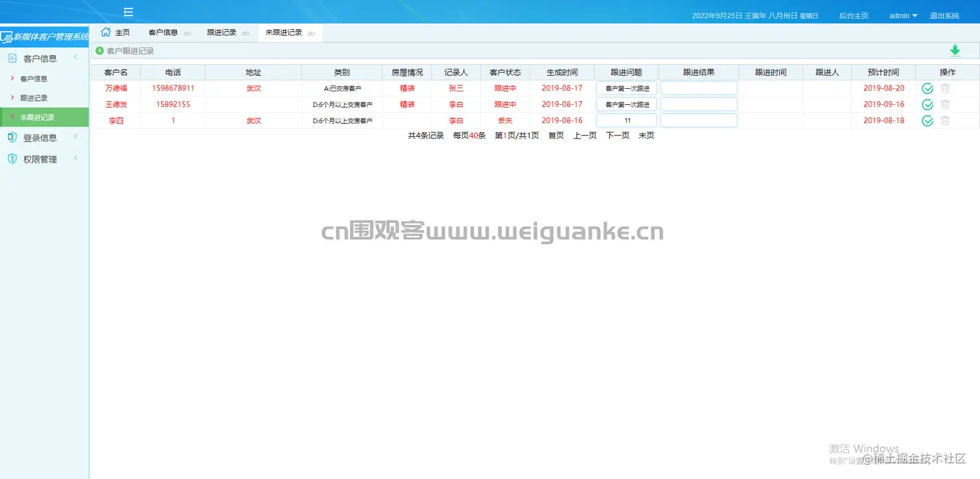Click the 跟进结果 field for 王德发
This screenshot has height=479, width=980.
click(699, 104)
